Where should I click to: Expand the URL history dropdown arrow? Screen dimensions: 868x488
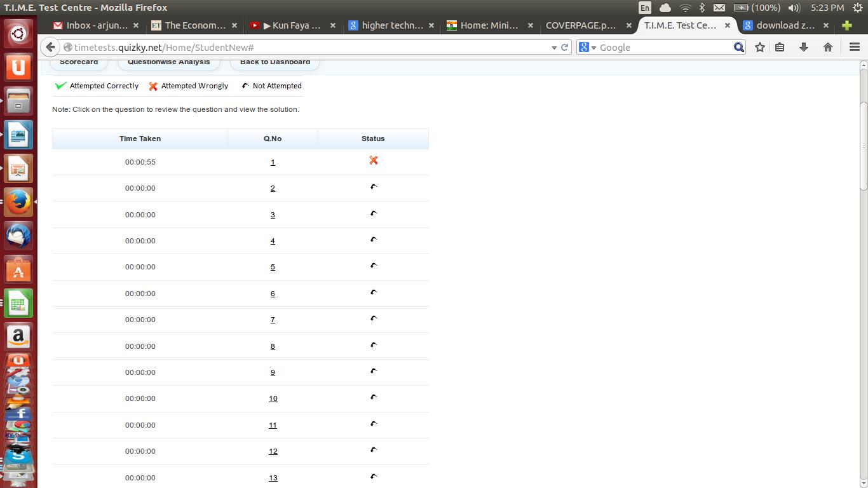(x=554, y=48)
